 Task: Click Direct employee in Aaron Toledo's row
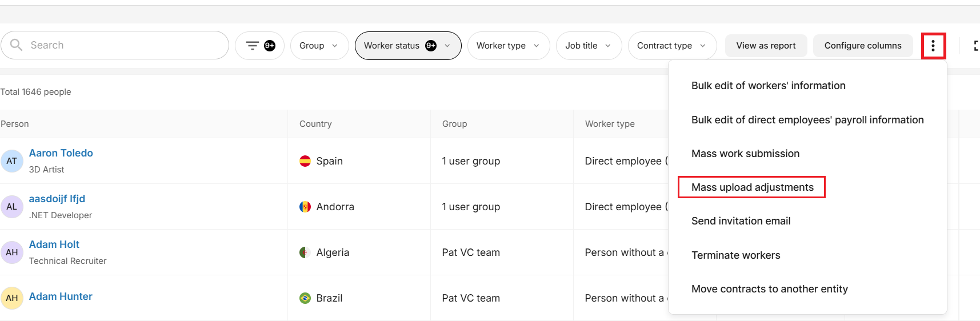click(x=626, y=161)
